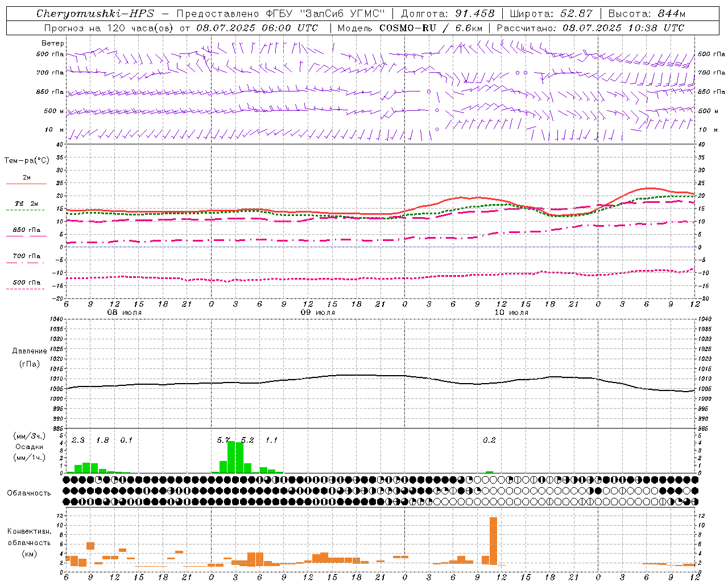728x582 pixels.
Task: Click the 'Ветер' wind panel label
Action: pos(53,43)
